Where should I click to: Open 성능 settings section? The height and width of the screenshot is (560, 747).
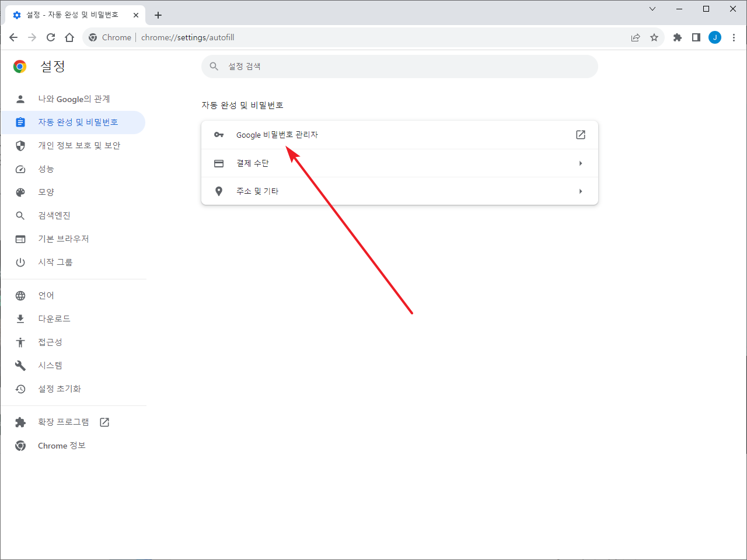coord(73,169)
